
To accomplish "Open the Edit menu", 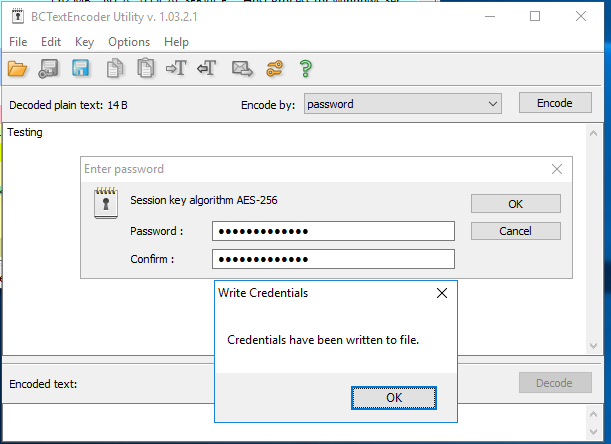I will point(51,42).
